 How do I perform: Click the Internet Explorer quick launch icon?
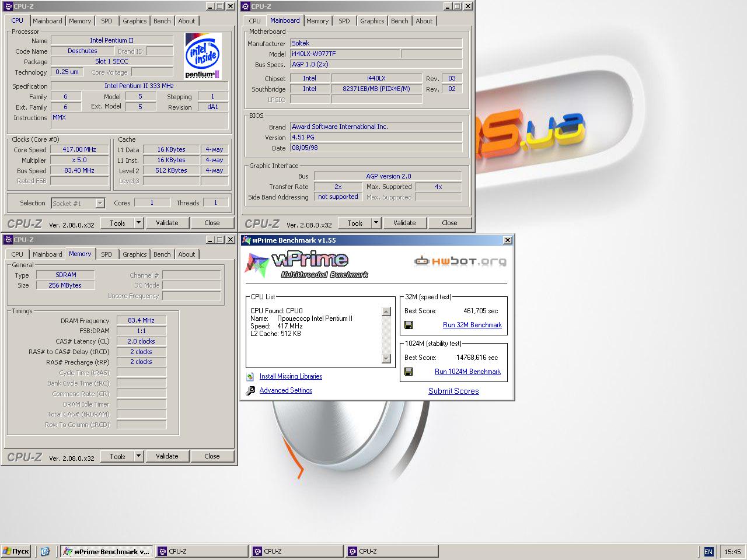[45, 551]
